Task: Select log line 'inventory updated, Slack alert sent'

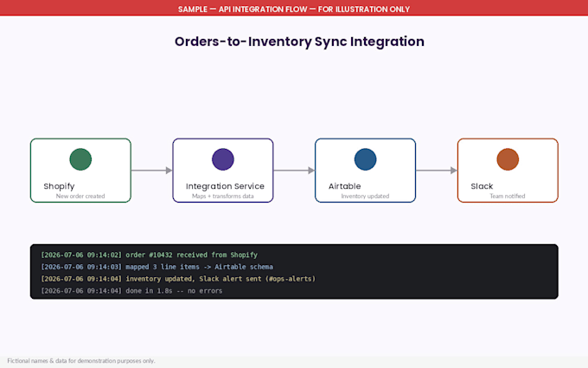Action: click(178, 279)
